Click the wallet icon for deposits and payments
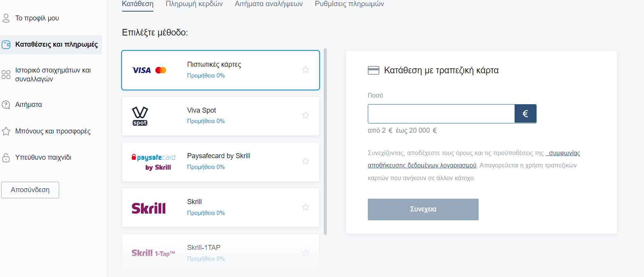Image resolution: width=644 pixels, height=277 pixels. coord(6,45)
